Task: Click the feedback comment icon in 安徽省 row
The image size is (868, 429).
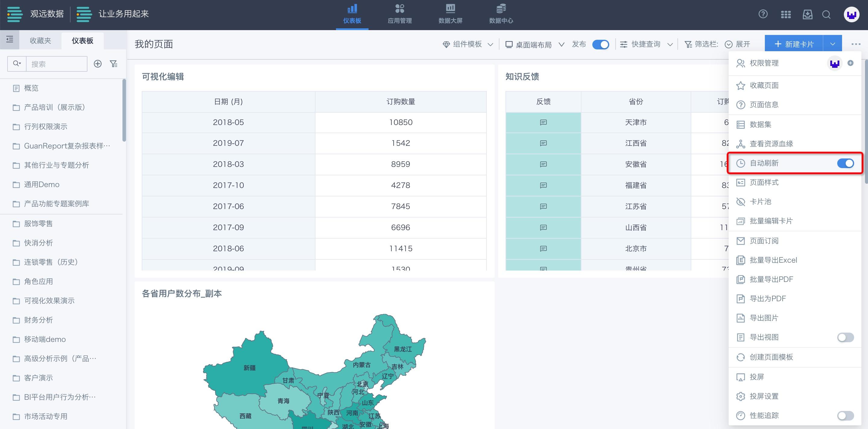Action: 543,164
